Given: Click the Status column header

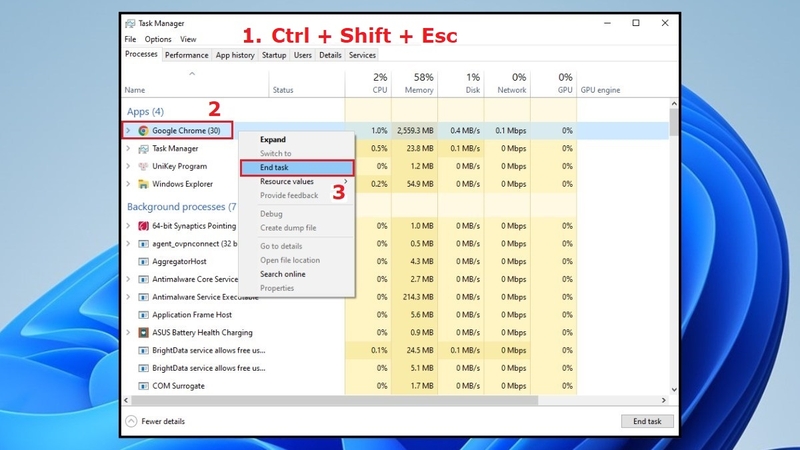Looking at the screenshot, I should click(x=307, y=83).
